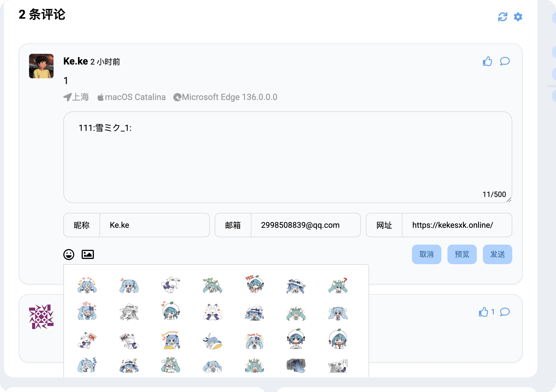Click the '11/500' character counter
The width and height of the screenshot is (556, 392).
click(x=494, y=194)
